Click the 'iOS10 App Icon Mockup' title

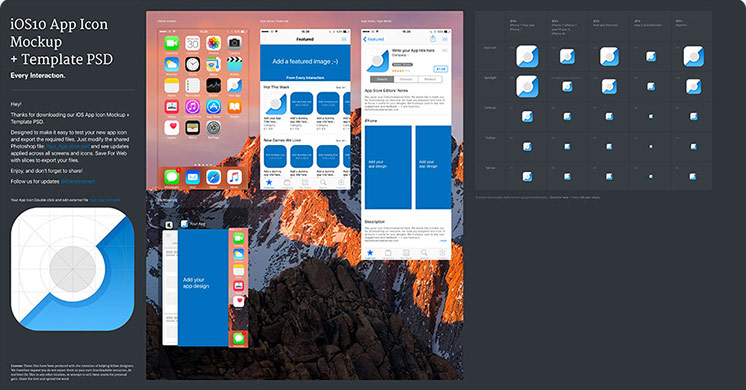[59, 33]
